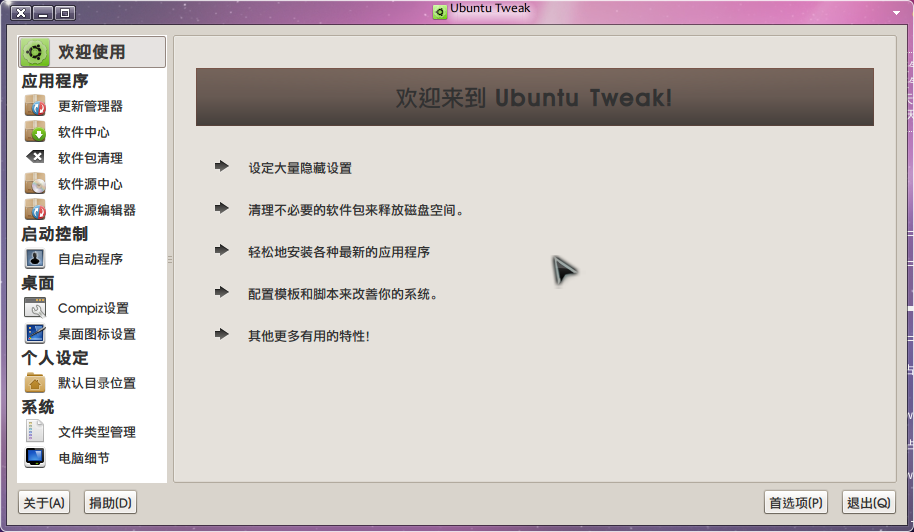Close the Ubuntu Tweak window
This screenshot has width=914, height=532.
point(21,13)
